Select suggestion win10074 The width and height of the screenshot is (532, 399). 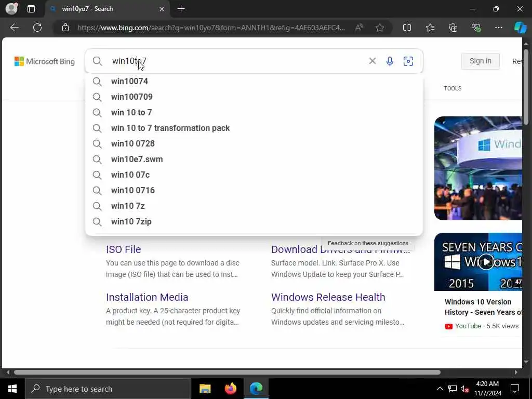(254, 82)
